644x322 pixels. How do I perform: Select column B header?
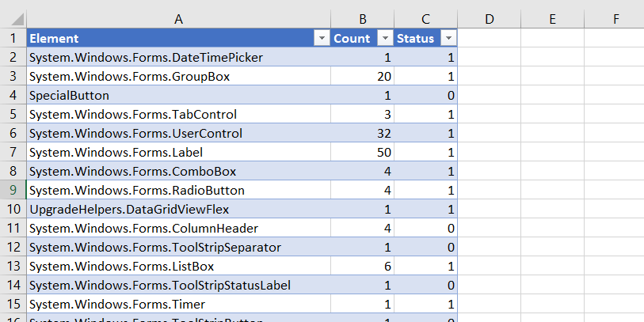[362, 18]
